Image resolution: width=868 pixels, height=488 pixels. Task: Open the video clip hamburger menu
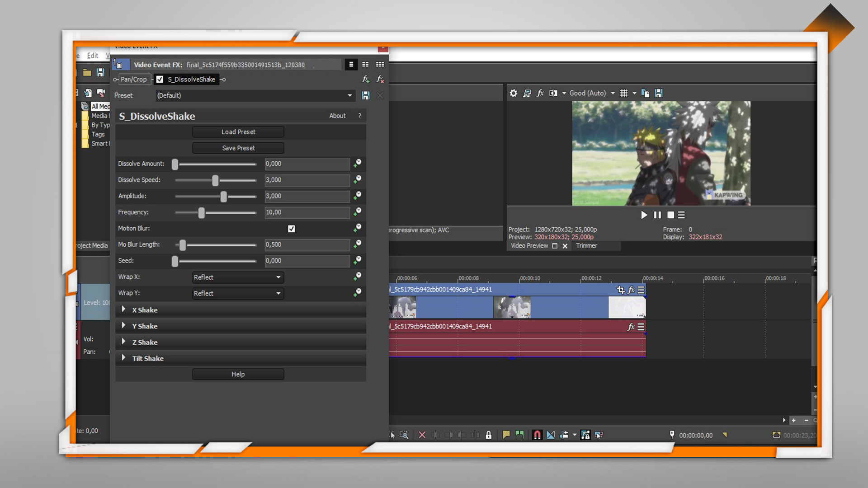click(x=641, y=290)
